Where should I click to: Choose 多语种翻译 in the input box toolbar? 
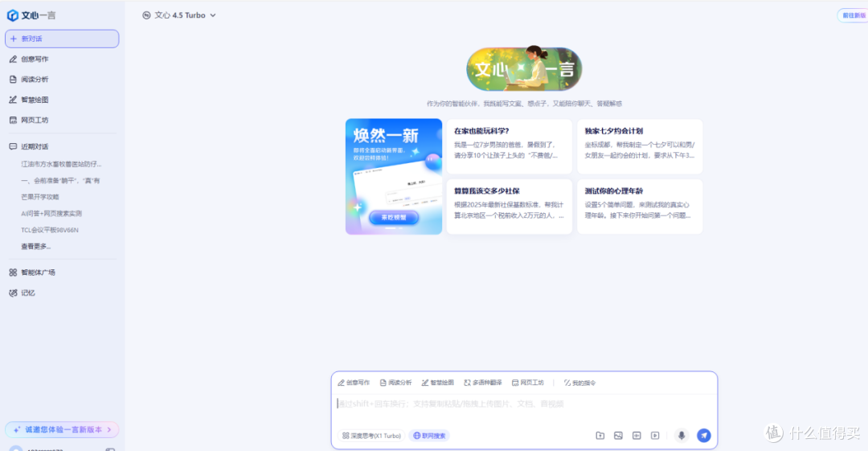click(483, 383)
